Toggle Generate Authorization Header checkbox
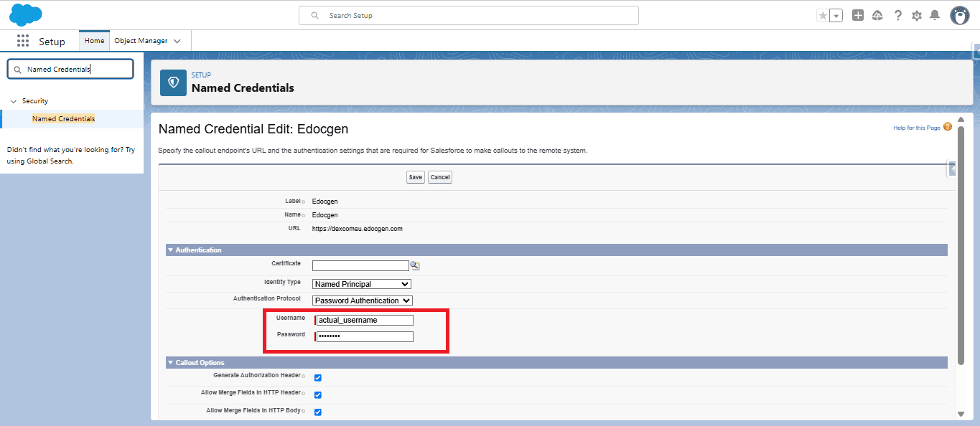980x426 pixels. click(318, 377)
